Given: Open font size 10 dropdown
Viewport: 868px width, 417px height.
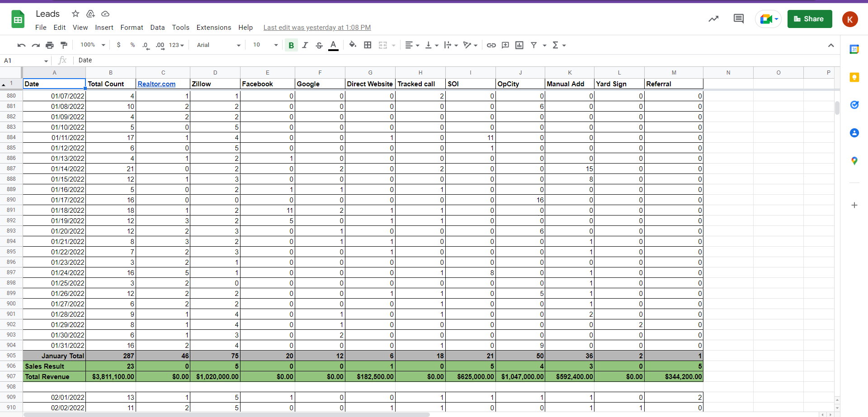Looking at the screenshot, I should point(265,45).
